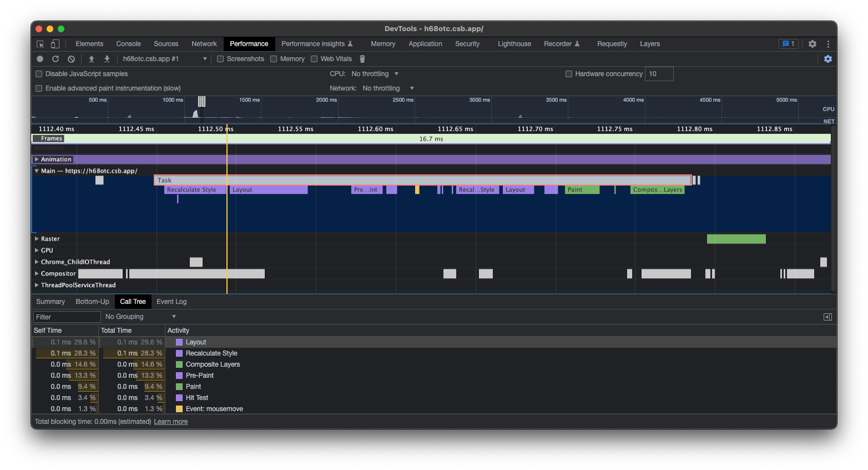Open capture settings blue gear
868x470 pixels.
click(x=827, y=59)
